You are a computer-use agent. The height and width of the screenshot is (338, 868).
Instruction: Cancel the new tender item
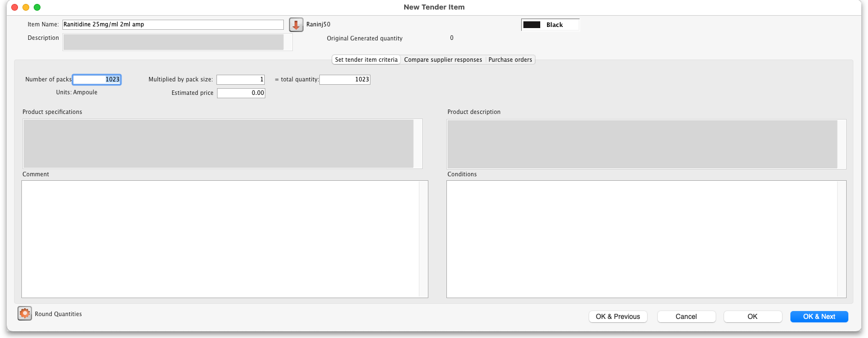tap(686, 317)
